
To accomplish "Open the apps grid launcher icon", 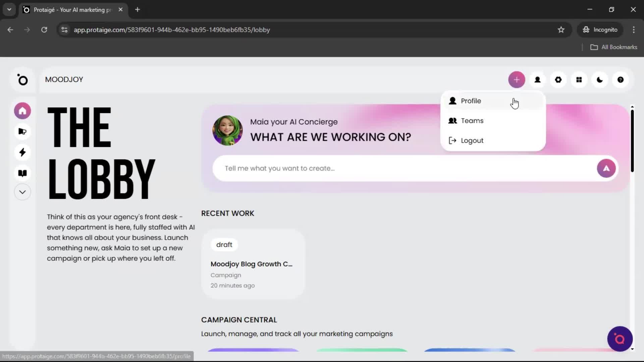I will 579,80.
